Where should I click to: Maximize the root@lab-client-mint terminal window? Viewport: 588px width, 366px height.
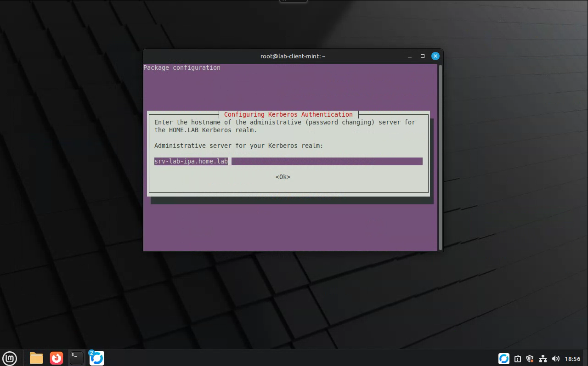pos(423,56)
